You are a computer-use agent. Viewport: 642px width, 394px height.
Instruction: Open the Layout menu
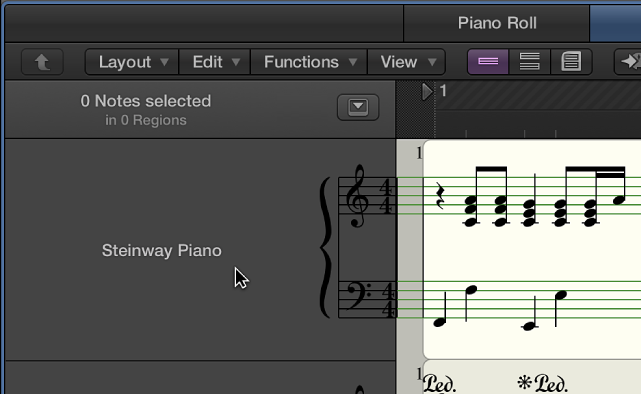coord(132,62)
